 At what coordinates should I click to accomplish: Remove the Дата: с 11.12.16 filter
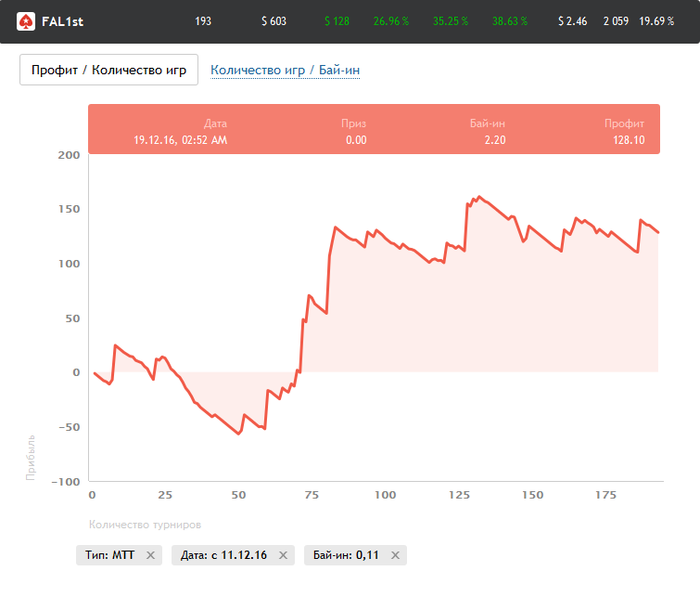[x=283, y=556]
